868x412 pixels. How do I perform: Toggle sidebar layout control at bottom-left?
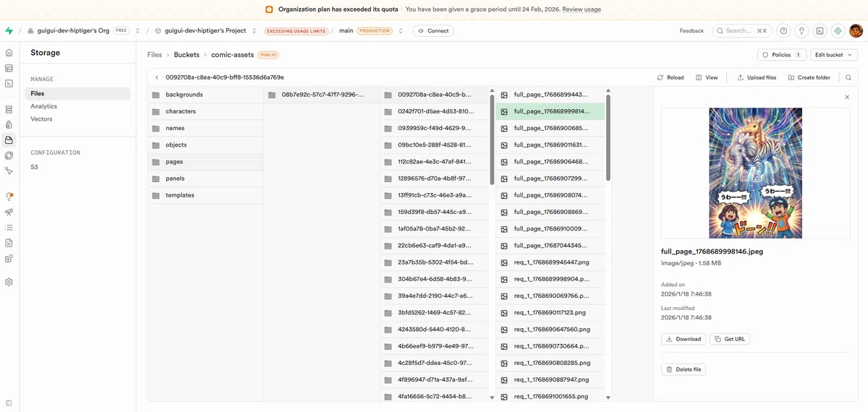[x=9, y=403]
